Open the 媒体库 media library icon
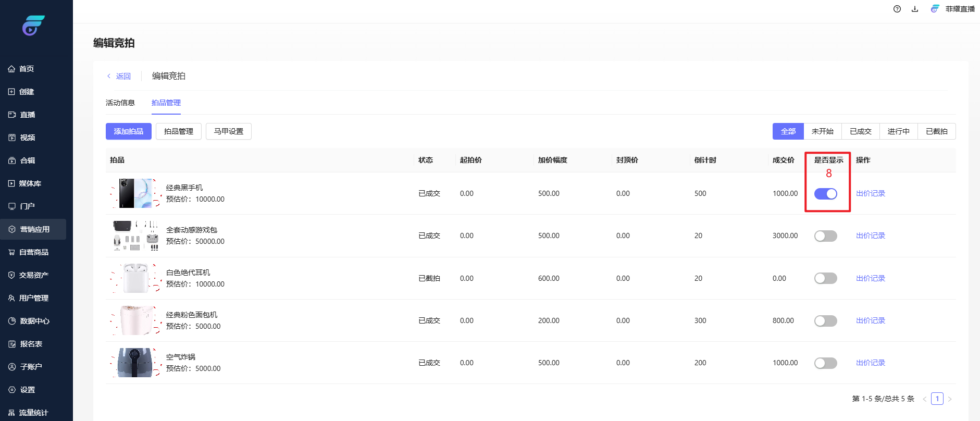 (x=11, y=183)
